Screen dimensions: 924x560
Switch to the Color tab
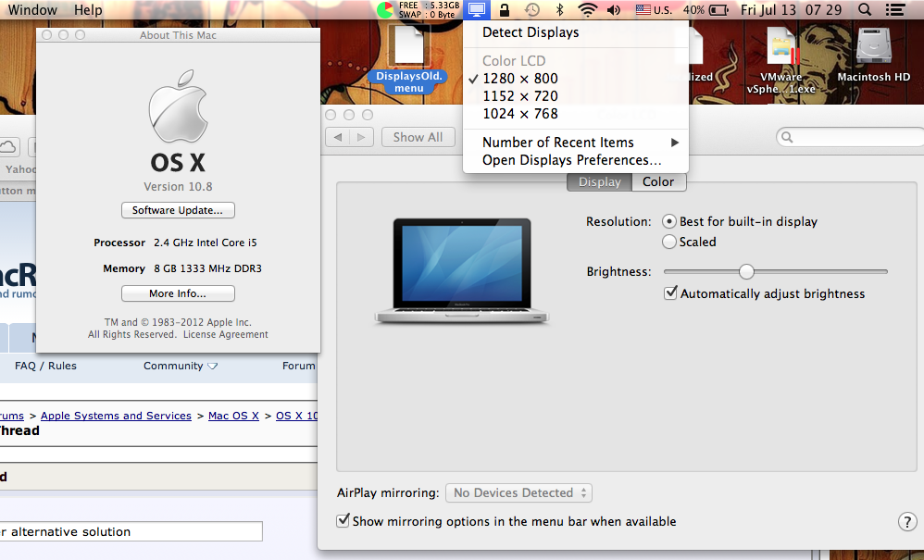coord(658,182)
